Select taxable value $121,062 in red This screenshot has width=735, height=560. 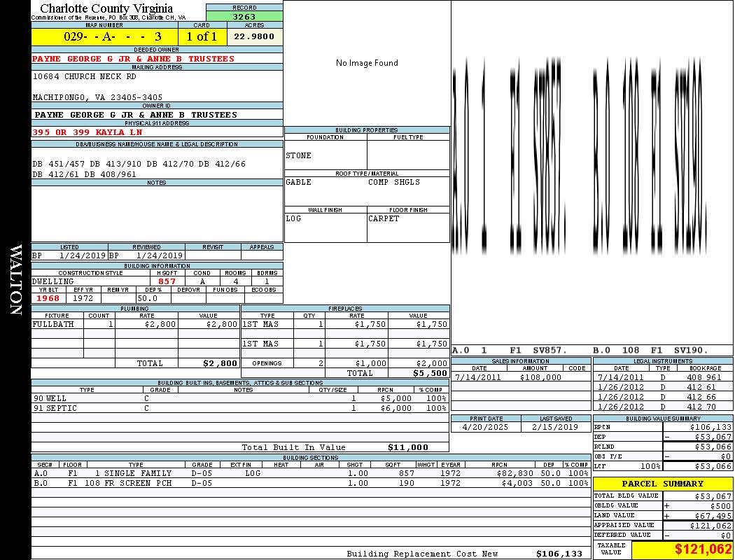point(703,549)
